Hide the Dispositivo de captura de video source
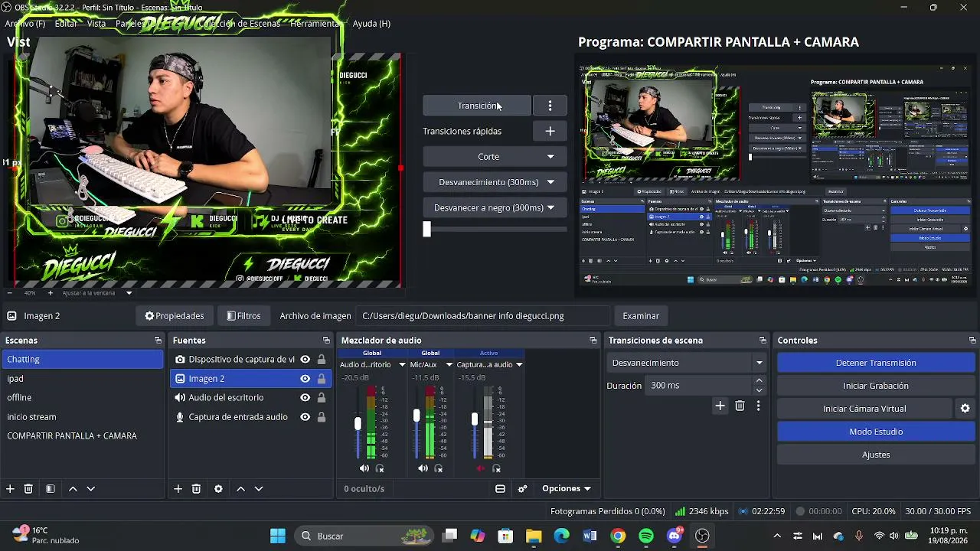The height and width of the screenshot is (551, 980). (305, 360)
